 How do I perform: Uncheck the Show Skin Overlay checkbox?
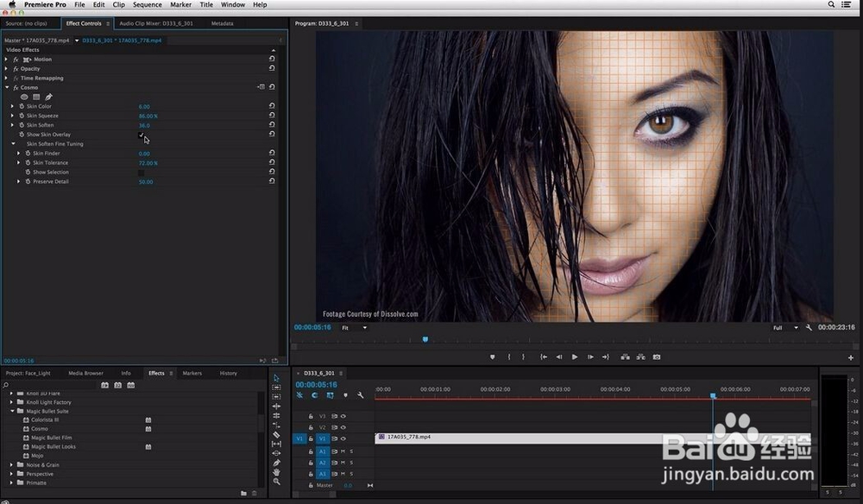point(141,135)
